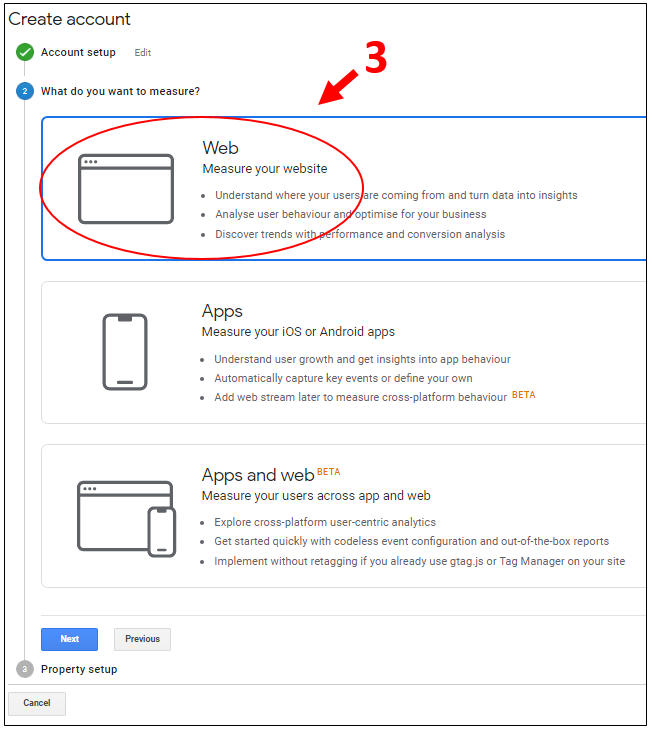This screenshot has height=731, width=652.
Task: Click 'Explore cross-platform user-centric analytics' bullet
Action: click(325, 522)
